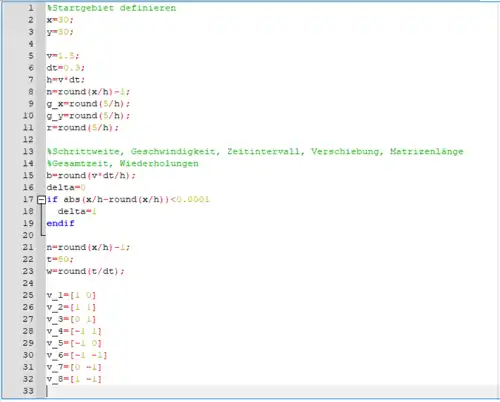Click line number 1 in gutter
500x402 pixels.
(x=31, y=8)
